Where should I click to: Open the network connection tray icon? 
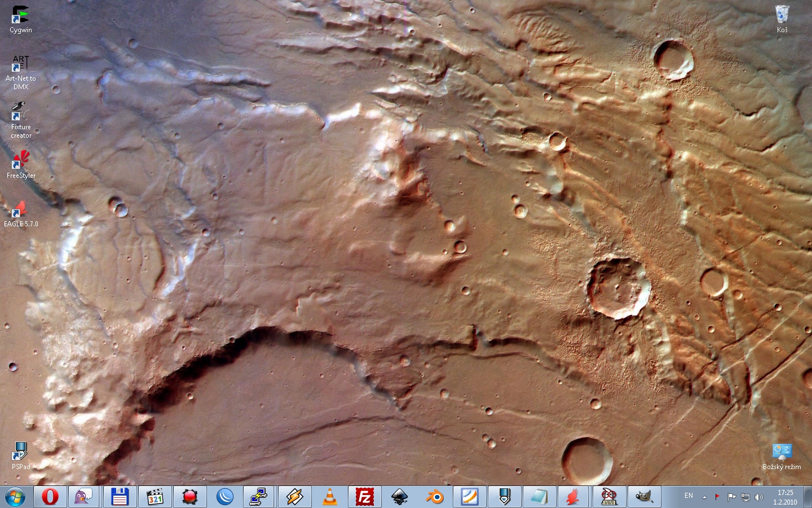745,497
